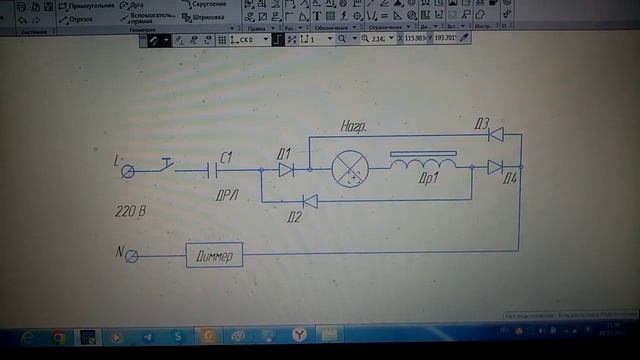640x360 pixels.
Task: Expand the Ограничения panel dropdown
Action: coord(409,27)
